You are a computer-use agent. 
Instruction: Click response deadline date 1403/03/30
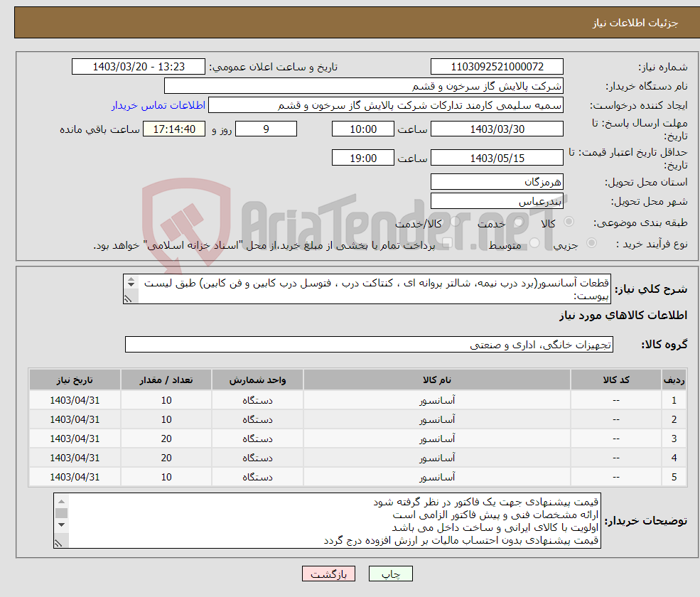point(497,129)
